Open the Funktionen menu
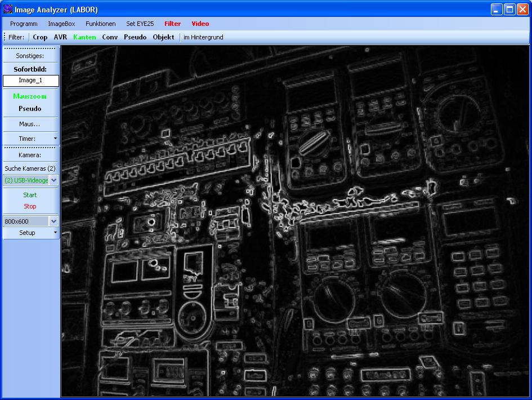 (x=101, y=24)
